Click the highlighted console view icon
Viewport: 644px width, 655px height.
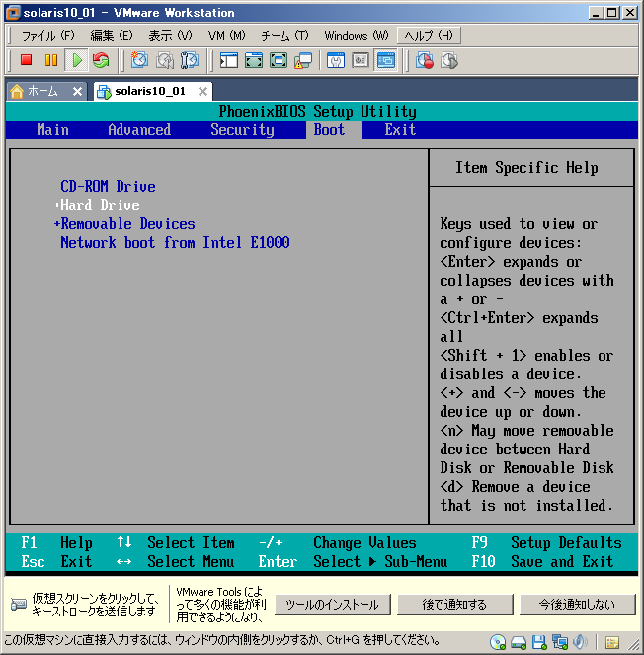[385, 60]
